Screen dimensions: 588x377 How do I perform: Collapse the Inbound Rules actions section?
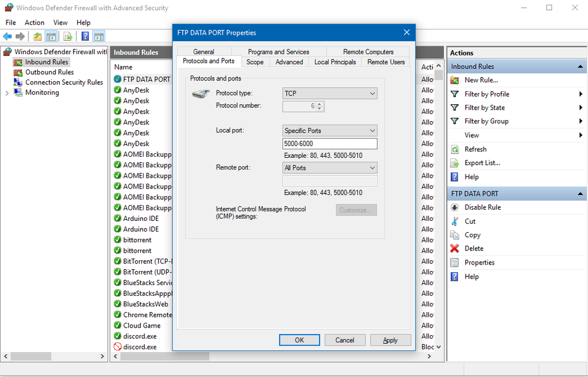[x=580, y=67]
